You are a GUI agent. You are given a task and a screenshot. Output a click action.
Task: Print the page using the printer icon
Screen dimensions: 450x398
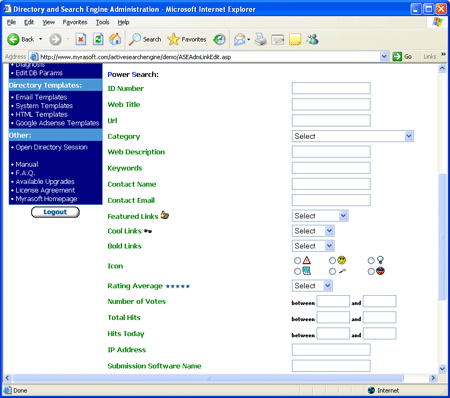(x=261, y=39)
